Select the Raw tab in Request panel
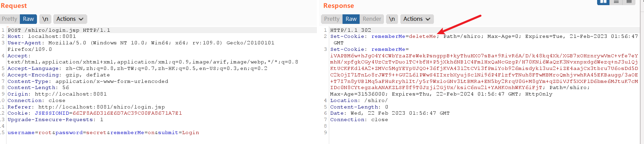Viewport: 644px width, 144px height. tap(28, 19)
